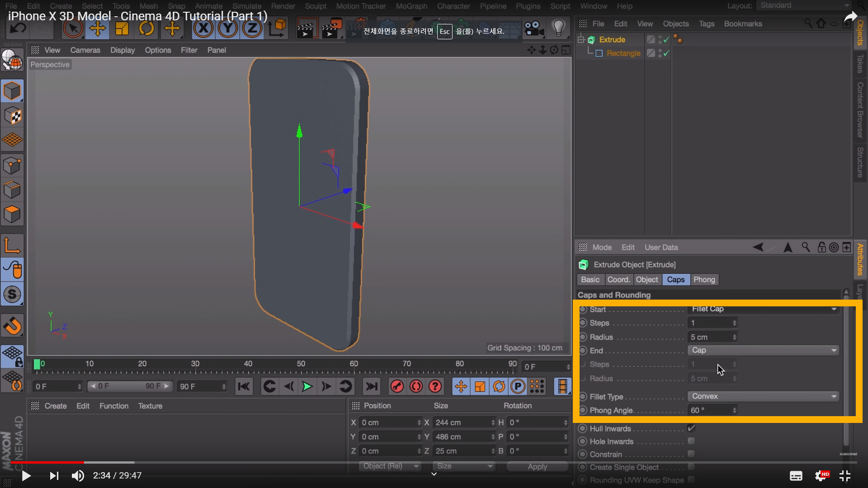The image size is (868, 488).
Task: Click the Coordinate System icon
Action: (277, 29)
